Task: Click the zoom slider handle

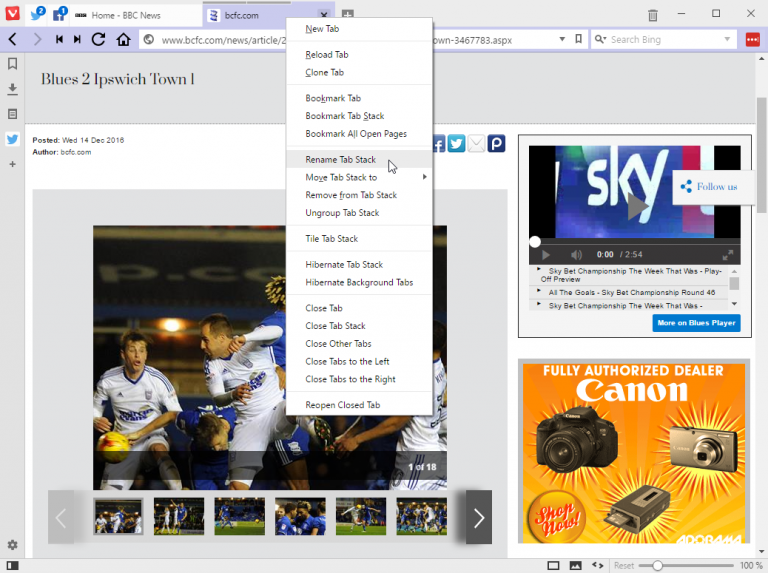Action: pos(657,566)
